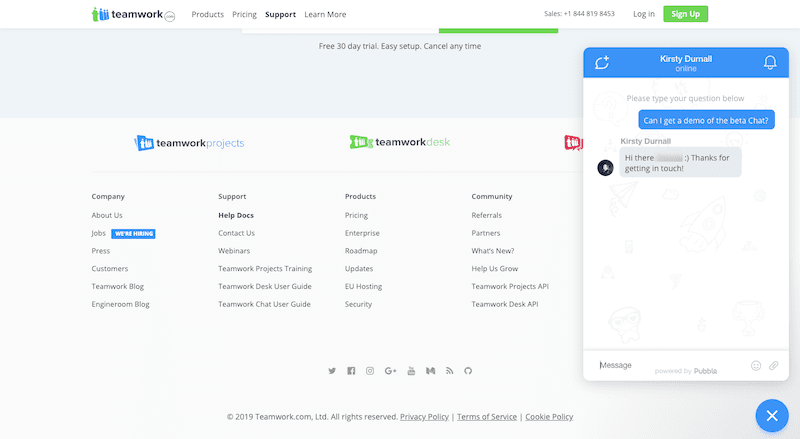Open the EU Hosting link

(363, 286)
